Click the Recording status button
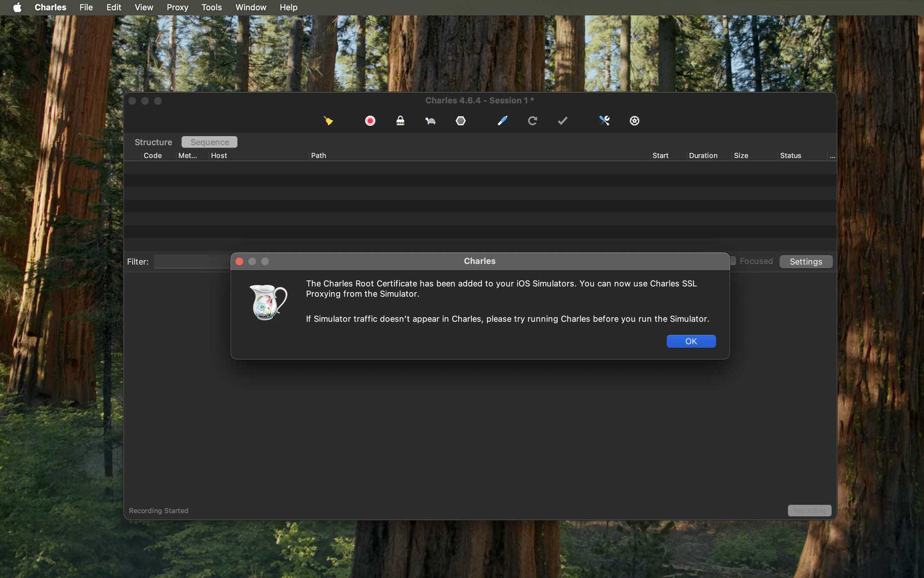Image resolution: width=924 pixels, height=578 pixels. pyautogui.click(x=809, y=510)
